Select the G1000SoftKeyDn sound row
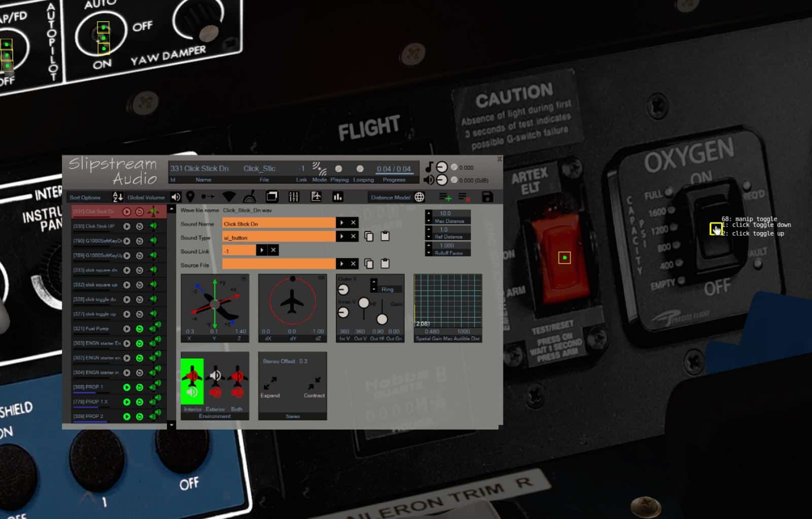 click(96, 241)
